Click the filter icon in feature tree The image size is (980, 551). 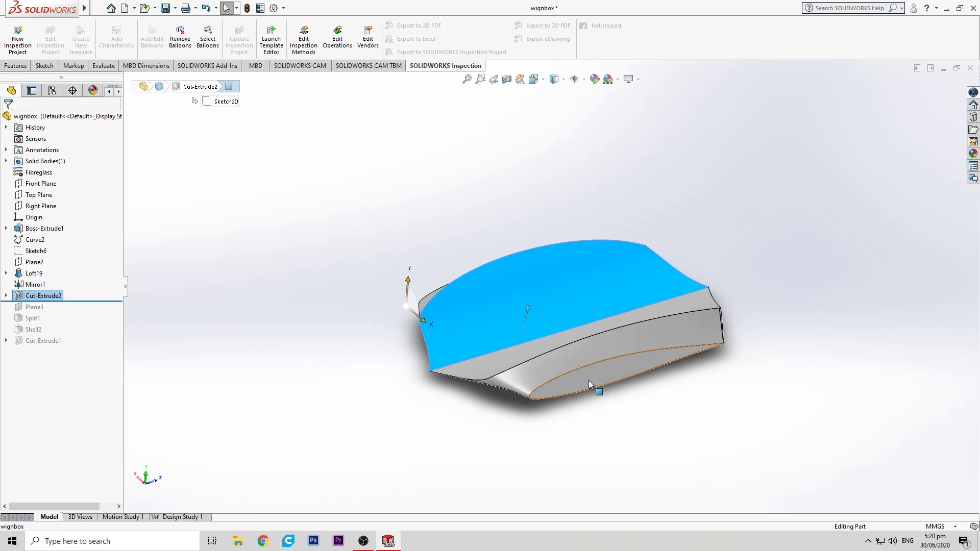click(8, 104)
